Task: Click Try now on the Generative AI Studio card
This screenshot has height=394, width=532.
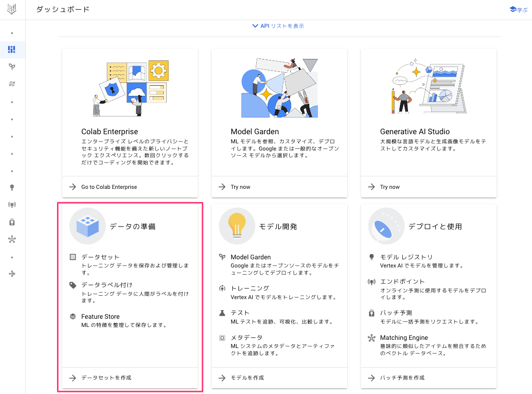Action: pyautogui.click(x=390, y=187)
